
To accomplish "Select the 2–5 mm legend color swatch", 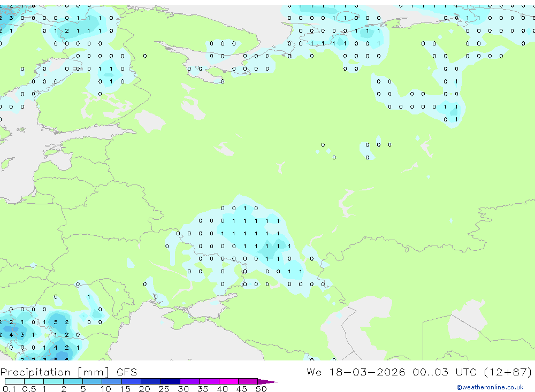I will [73, 381].
